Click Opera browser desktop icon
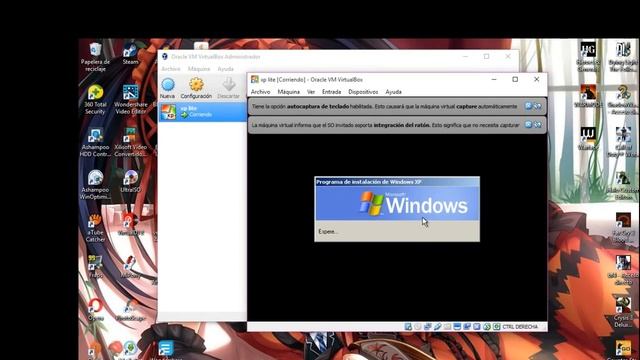The height and width of the screenshot is (360, 640). click(95, 309)
